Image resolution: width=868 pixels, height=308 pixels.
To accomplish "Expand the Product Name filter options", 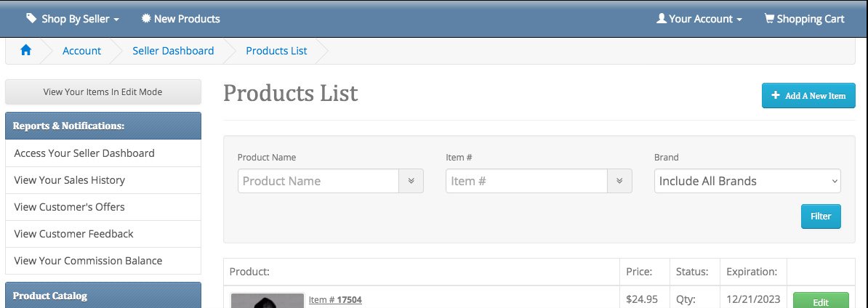I will (x=411, y=181).
